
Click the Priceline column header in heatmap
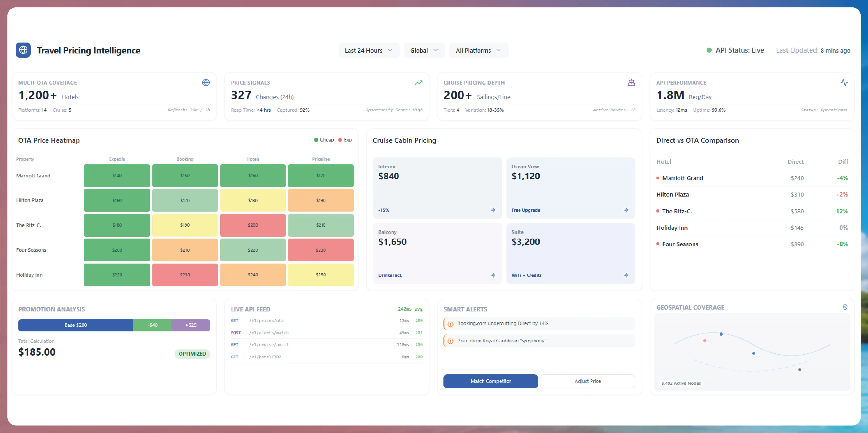pyautogui.click(x=321, y=159)
